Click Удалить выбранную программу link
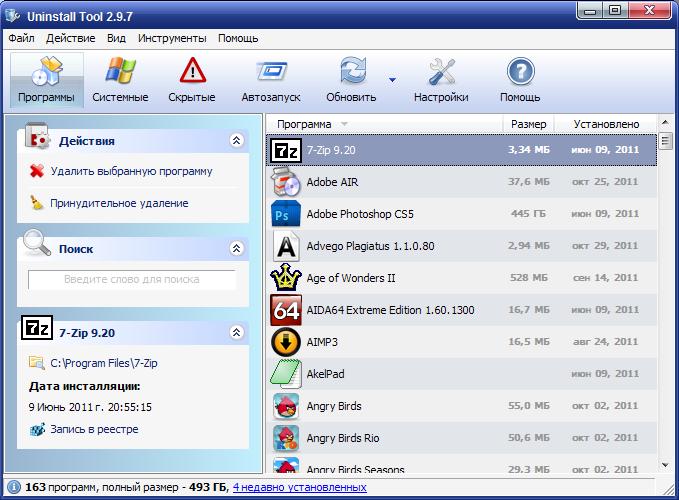The height and width of the screenshot is (500, 679). [x=131, y=171]
